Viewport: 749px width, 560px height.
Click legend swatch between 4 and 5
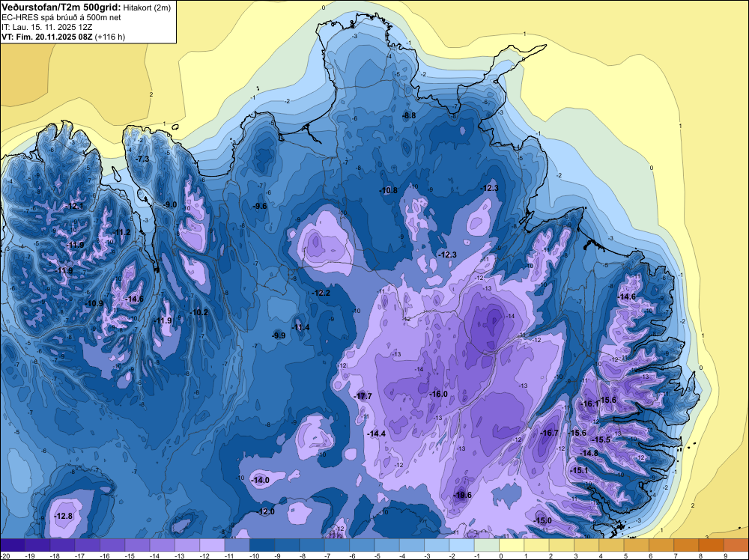tap(611, 545)
